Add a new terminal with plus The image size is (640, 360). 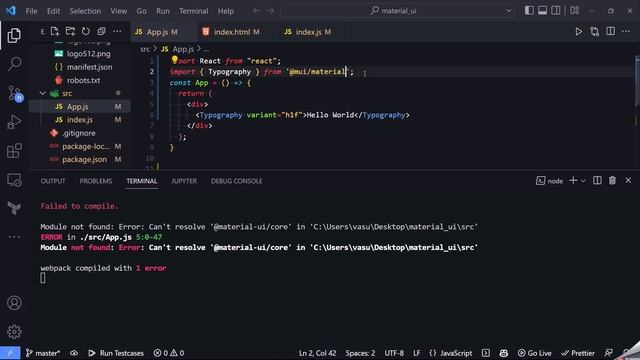click(573, 180)
